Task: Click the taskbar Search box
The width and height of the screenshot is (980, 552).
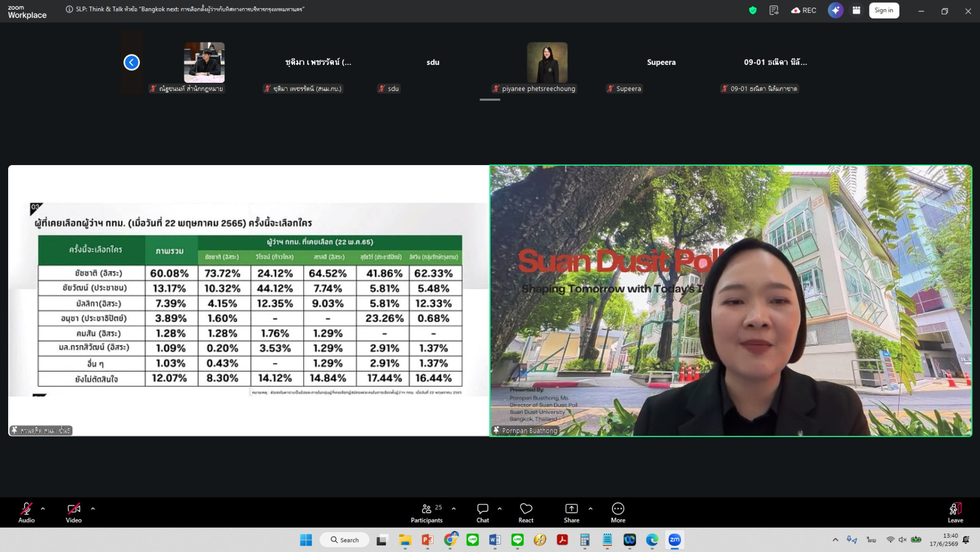Action: coord(345,540)
